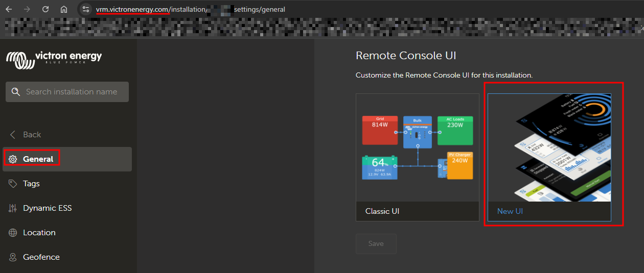Click the Grid 814W tile in preview
The width and height of the screenshot is (644, 273).
point(380,131)
